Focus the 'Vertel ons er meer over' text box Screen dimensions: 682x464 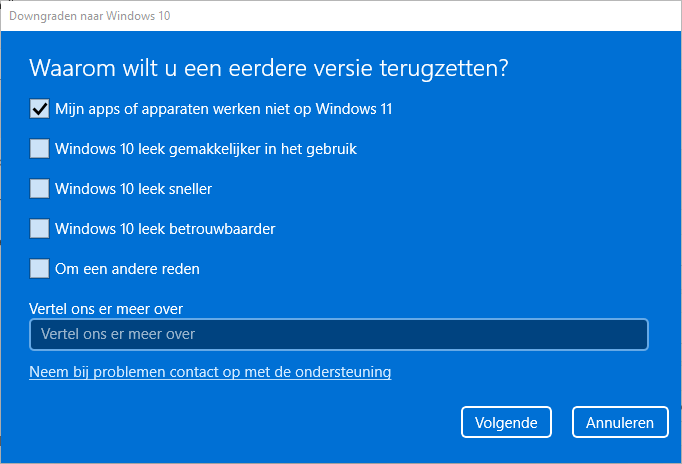pyautogui.click(x=338, y=334)
